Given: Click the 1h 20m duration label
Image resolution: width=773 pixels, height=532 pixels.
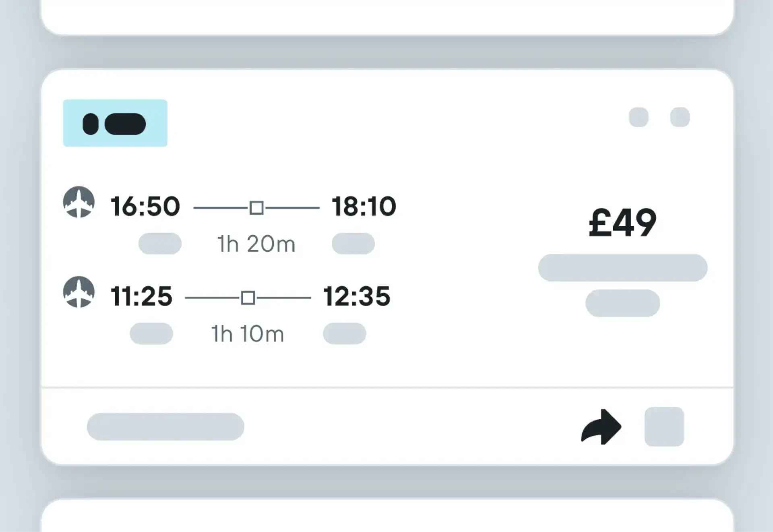Looking at the screenshot, I should (x=256, y=244).
